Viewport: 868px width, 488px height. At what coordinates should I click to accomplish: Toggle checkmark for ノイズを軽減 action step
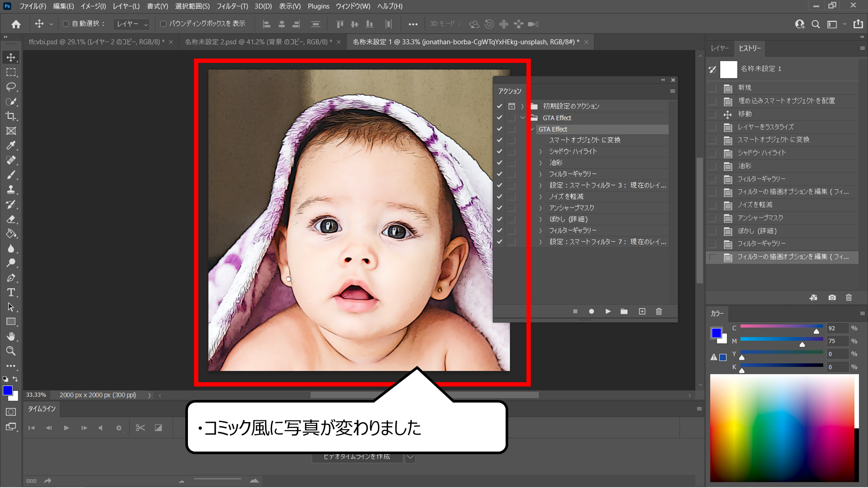tap(500, 197)
